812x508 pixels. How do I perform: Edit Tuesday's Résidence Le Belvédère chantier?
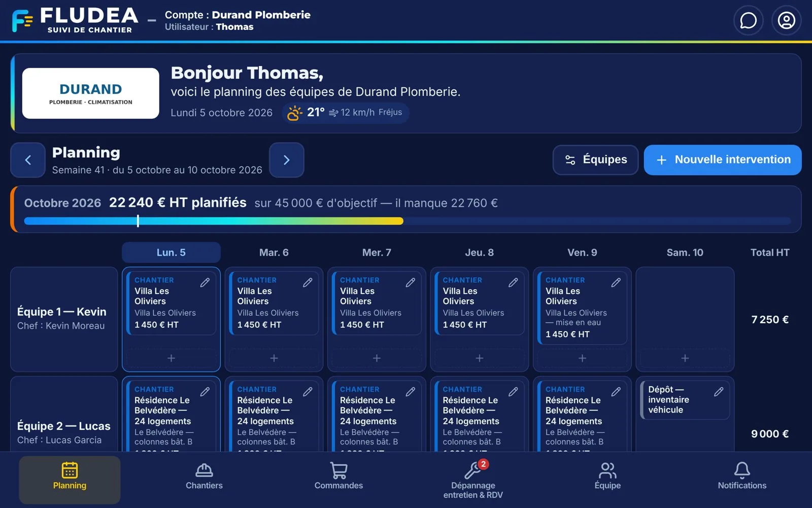(x=308, y=392)
